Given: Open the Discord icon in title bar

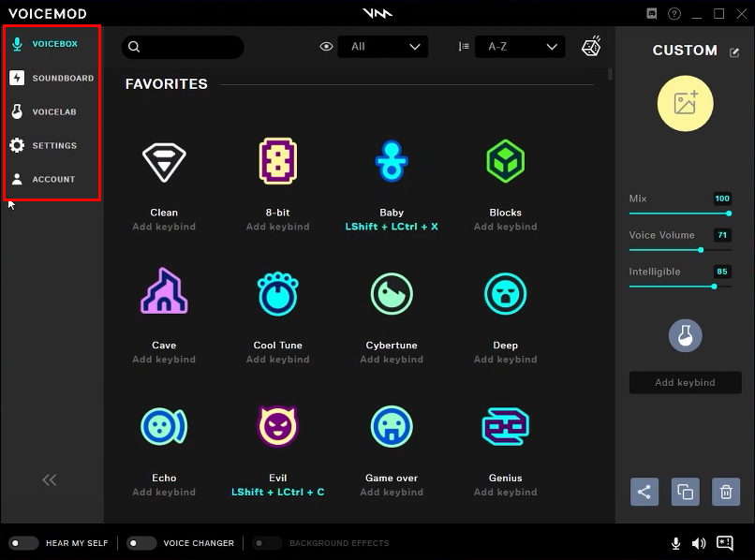Looking at the screenshot, I should tap(651, 13).
